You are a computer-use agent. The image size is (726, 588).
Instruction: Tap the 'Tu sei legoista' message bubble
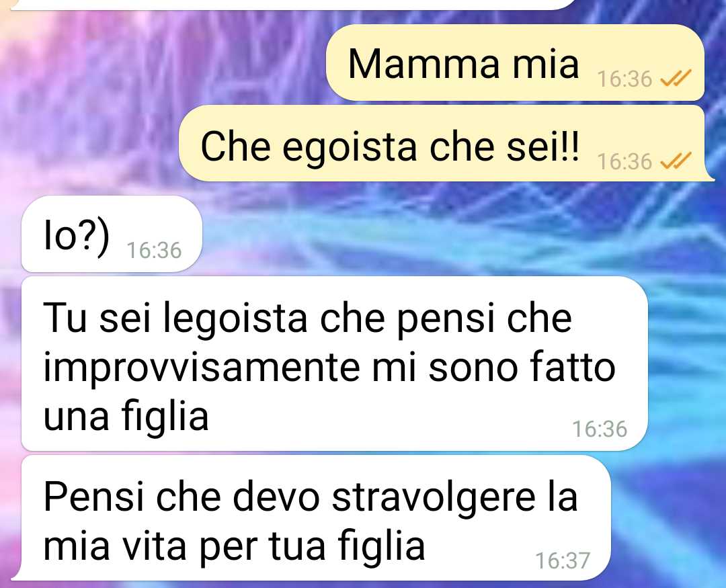click(x=334, y=364)
